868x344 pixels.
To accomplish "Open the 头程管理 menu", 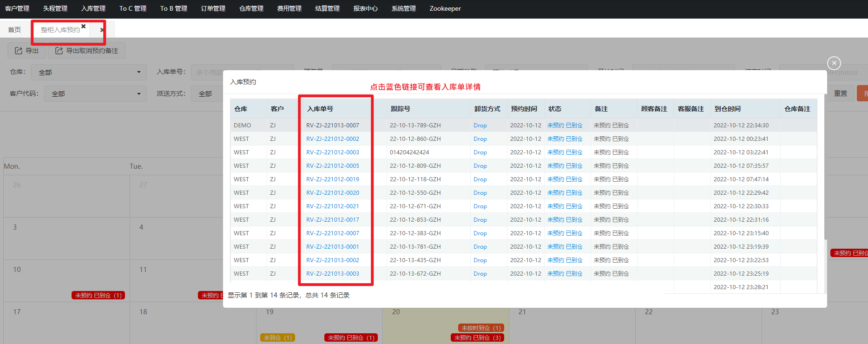I will [x=55, y=8].
